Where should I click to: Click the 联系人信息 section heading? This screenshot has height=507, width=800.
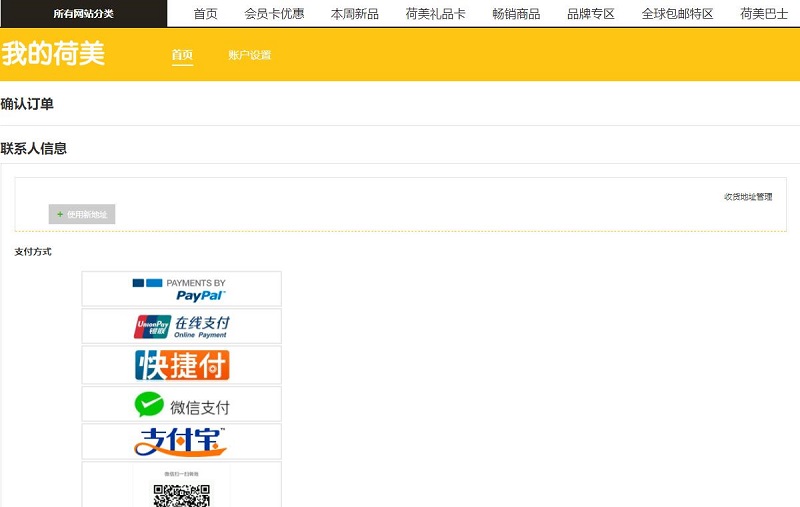34,148
